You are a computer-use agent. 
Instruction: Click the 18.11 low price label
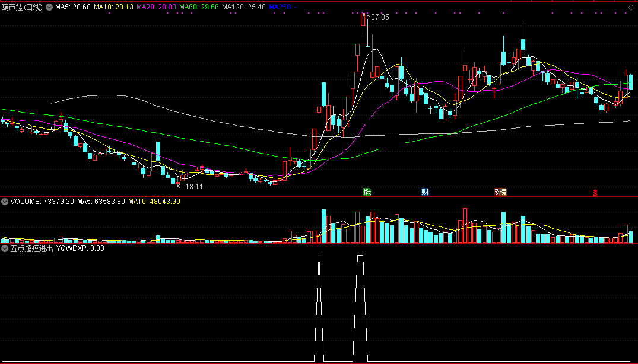pos(193,187)
